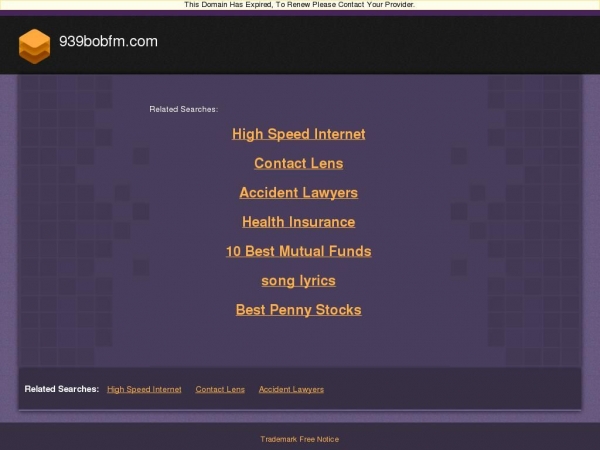Image resolution: width=600 pixels, height=450 pixels.
Task: Open the Health Insurance link
Action: point(298,222)
